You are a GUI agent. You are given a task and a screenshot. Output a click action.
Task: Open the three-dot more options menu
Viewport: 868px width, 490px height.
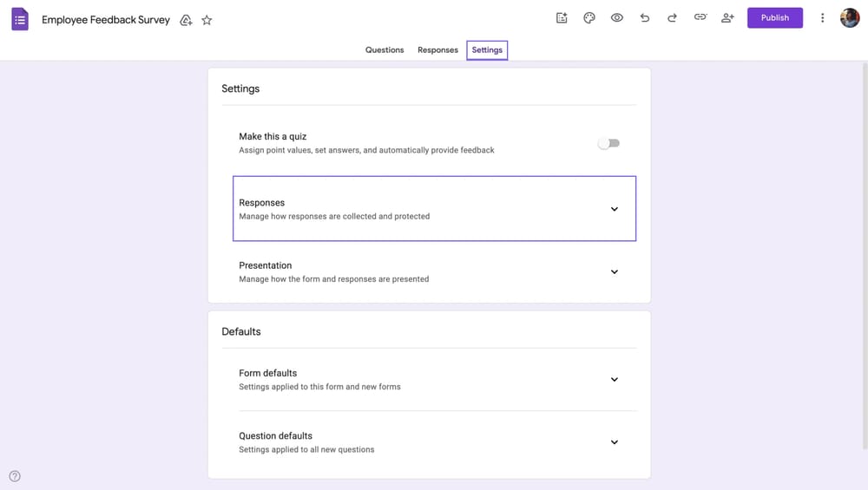[823, 17]
